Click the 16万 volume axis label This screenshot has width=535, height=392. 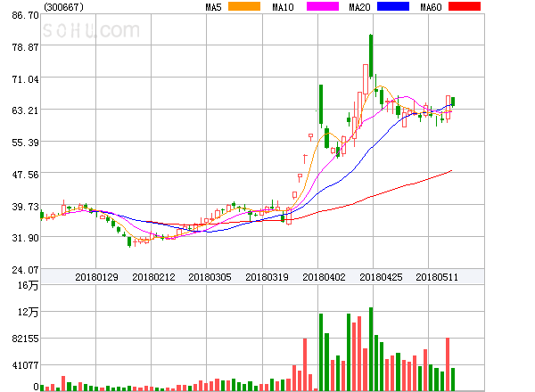tap(28, 285)
